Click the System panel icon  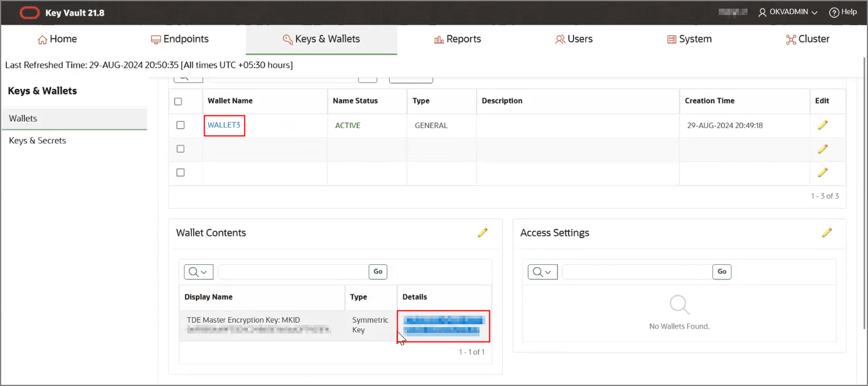tap(671, 40)
